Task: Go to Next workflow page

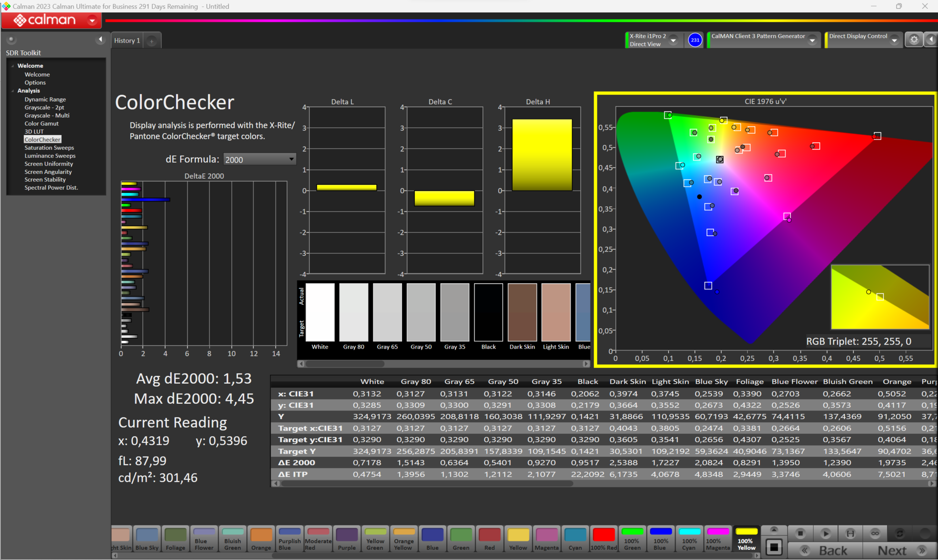Action: [x=900, y=550]
